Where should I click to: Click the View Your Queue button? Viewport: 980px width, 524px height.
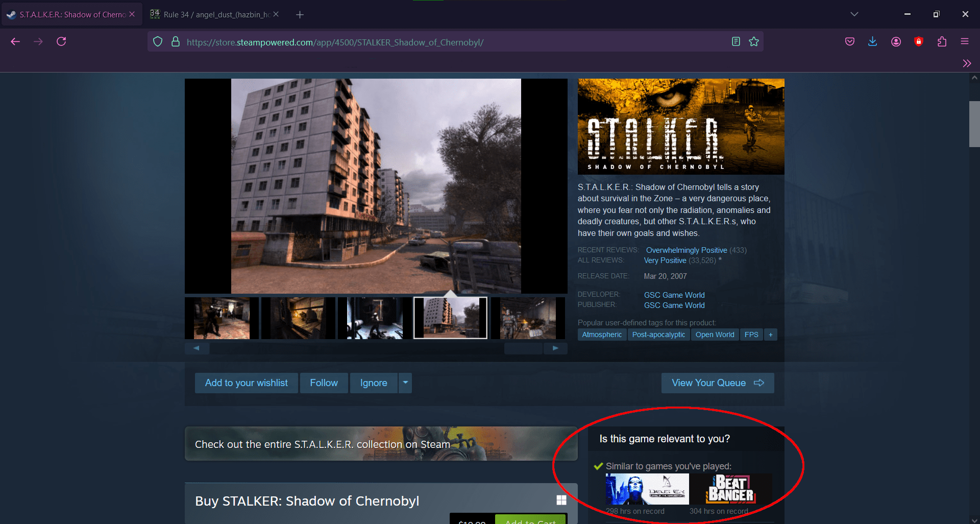point(718,383)
